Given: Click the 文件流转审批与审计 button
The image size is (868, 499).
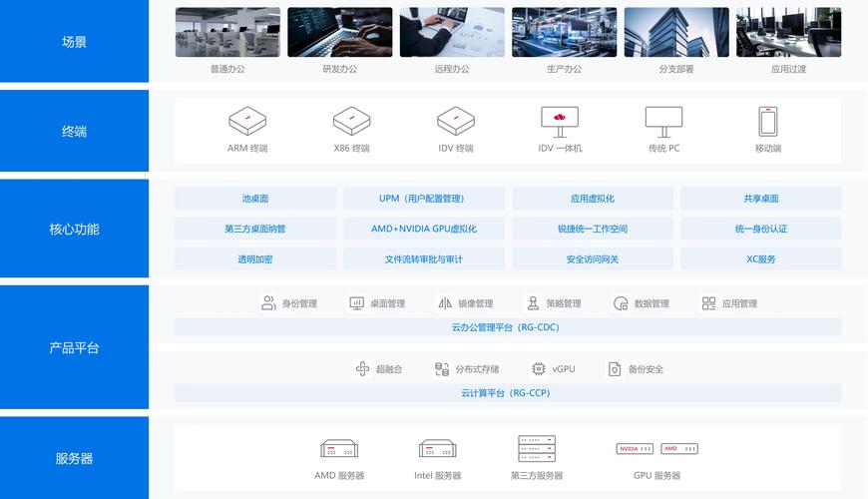Looking at the screenshot, I should (x=423, y=259).
